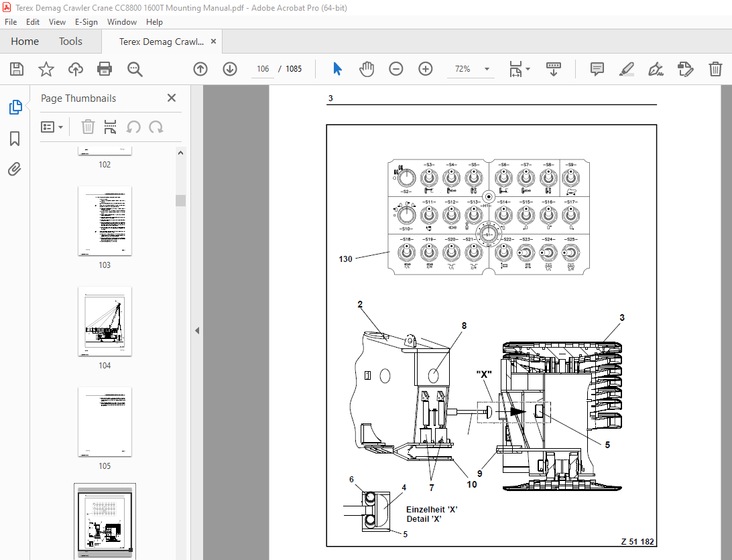Click the page number field 106
Screen dimensions: 732x560
[x=263, y=69]
